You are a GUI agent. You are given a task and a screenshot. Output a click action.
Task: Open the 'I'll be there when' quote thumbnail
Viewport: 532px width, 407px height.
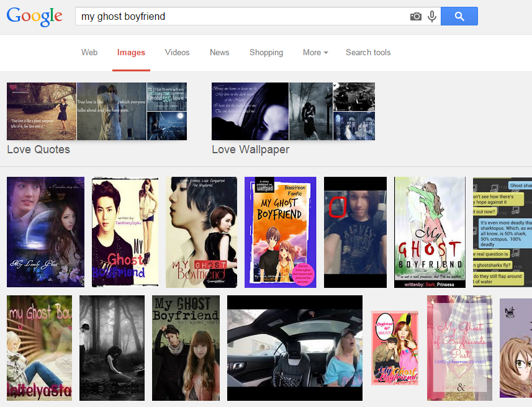point(167,97)
